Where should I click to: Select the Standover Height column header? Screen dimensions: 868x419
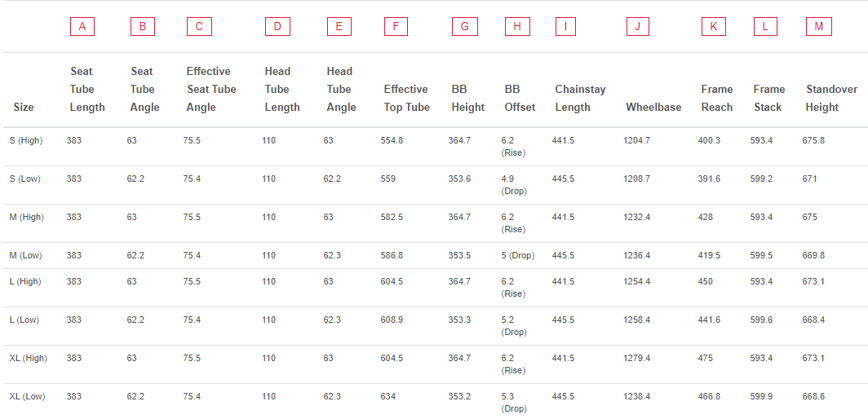pos(831,99)
